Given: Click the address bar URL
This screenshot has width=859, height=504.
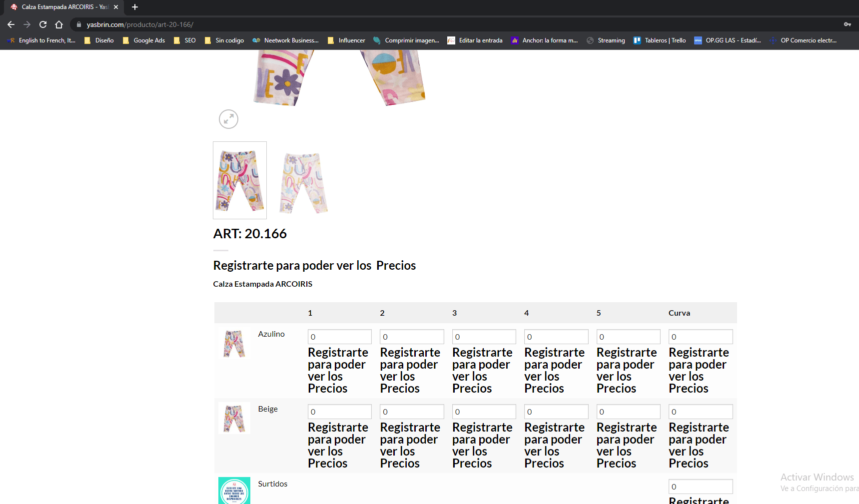Looking at the screenshot, I should (x=140, y=24).
